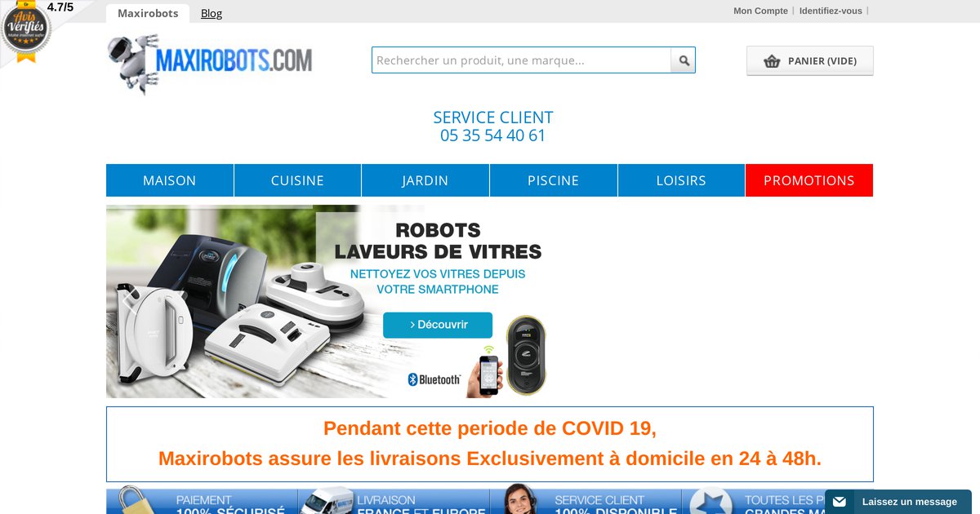Click the Découvrir banner button

coord(438,325)
